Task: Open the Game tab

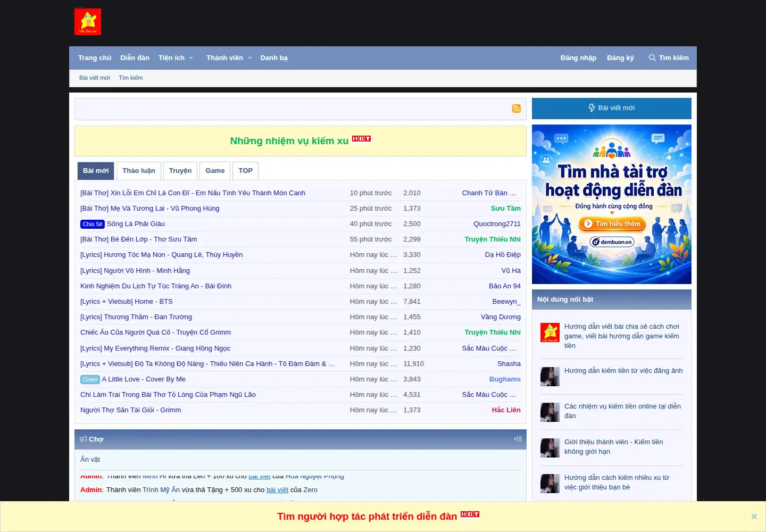Action: [215, 171]
